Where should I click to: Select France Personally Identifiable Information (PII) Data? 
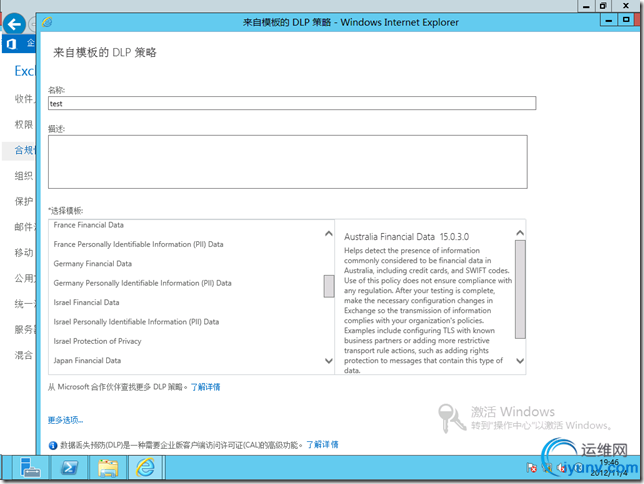[x=138, y=244]
